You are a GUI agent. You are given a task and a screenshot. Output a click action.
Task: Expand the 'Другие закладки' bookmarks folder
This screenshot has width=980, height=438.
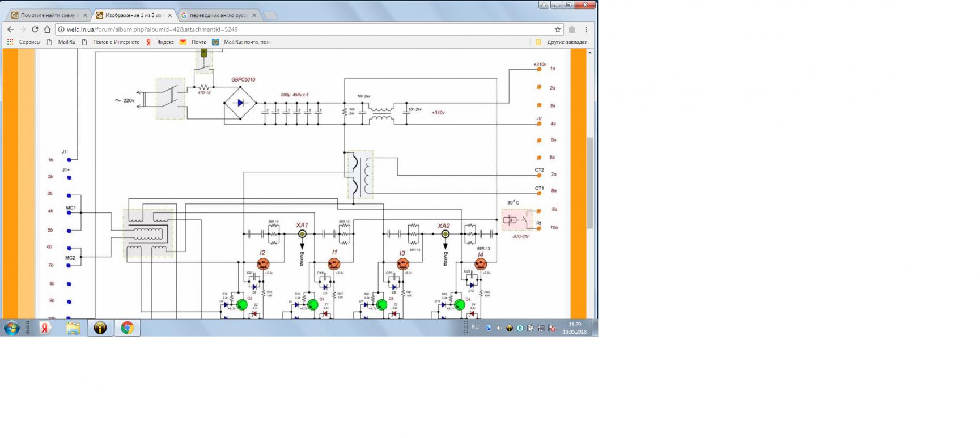[x=562, y=42]
